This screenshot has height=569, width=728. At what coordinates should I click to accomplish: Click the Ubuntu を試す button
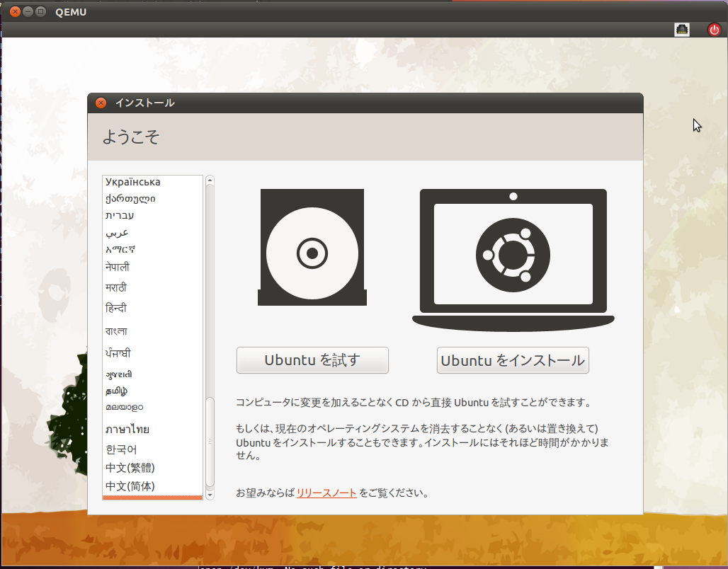click(312, 360)
